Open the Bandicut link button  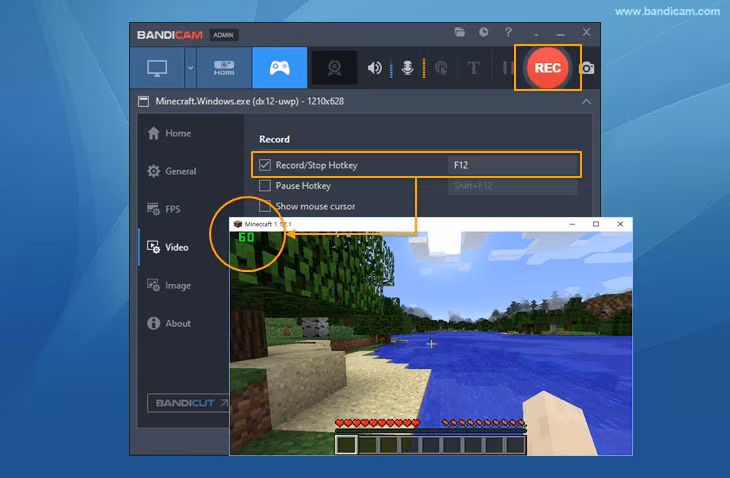(x=189, y=403)
